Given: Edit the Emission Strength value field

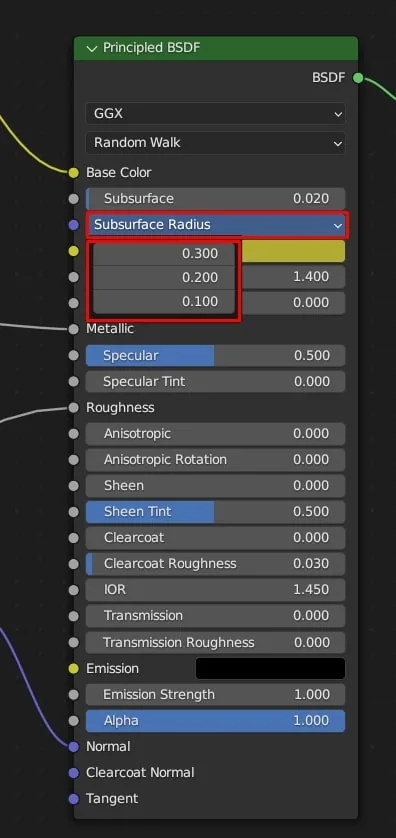Looking at the screenshot, I should point(215,695).
